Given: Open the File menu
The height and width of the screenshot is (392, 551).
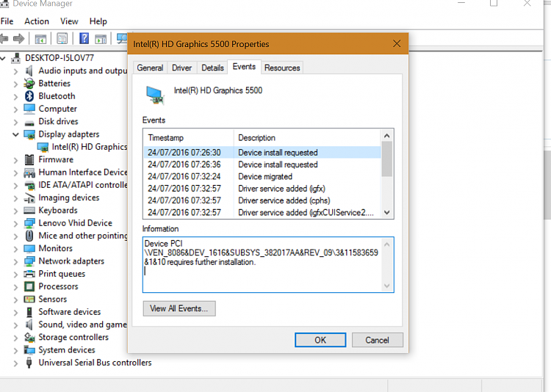Looking at the screenshot, I should coord(7,21).
